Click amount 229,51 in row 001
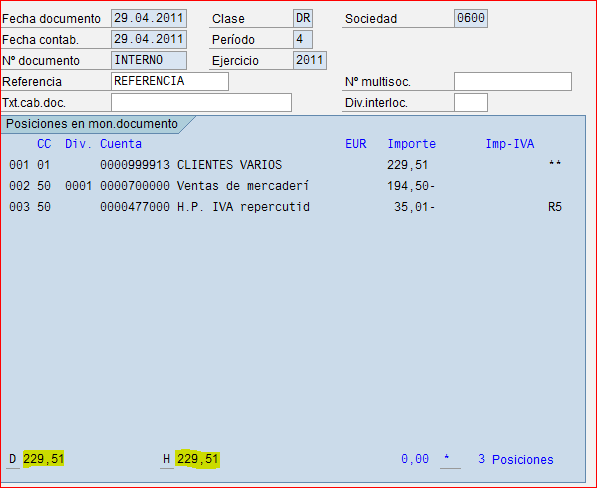Viewport: 597px width, 488px height. pos(407,165)
